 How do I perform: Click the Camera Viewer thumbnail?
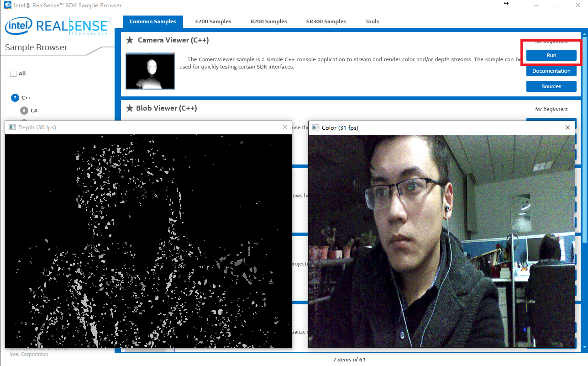coord(150,71)
